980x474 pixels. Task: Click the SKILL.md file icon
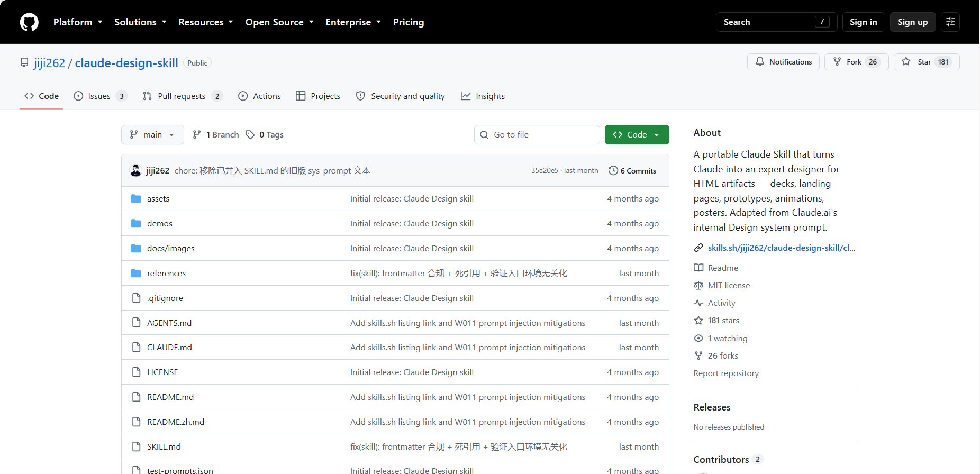[x=136, y=447]
